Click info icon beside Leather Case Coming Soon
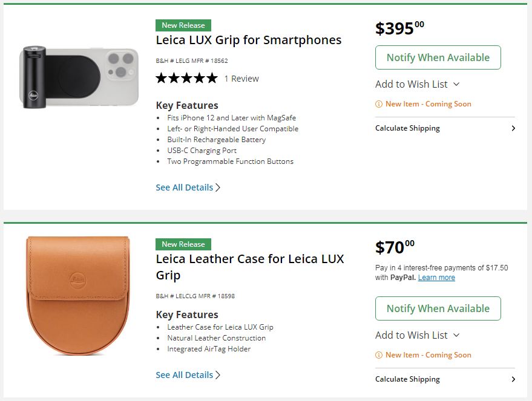Viewport: 532px width, 401px height. pyautogui.click(x=379, y=355)
